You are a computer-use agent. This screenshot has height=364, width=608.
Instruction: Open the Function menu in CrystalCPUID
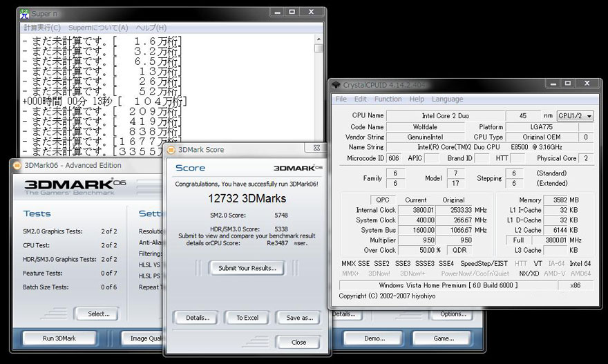388,99
